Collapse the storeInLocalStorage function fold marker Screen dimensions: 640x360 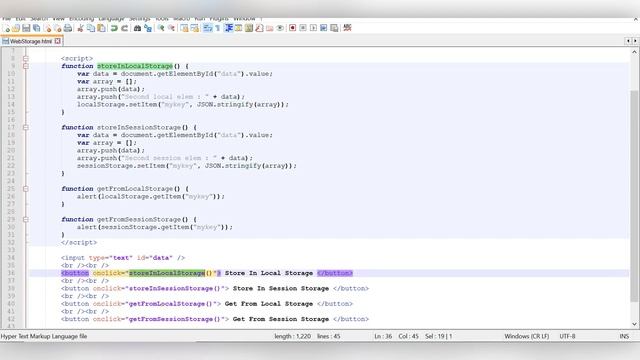[x=26, y=66]
